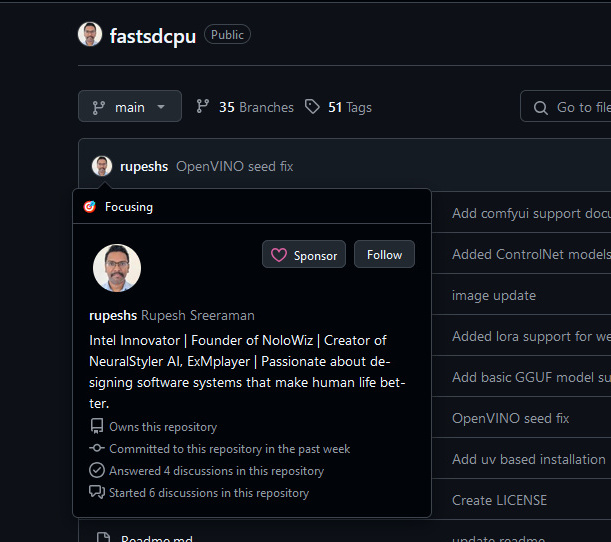The image size is (611, 542).
Task: Open the main branch dropdown
Action: [130, 106]
